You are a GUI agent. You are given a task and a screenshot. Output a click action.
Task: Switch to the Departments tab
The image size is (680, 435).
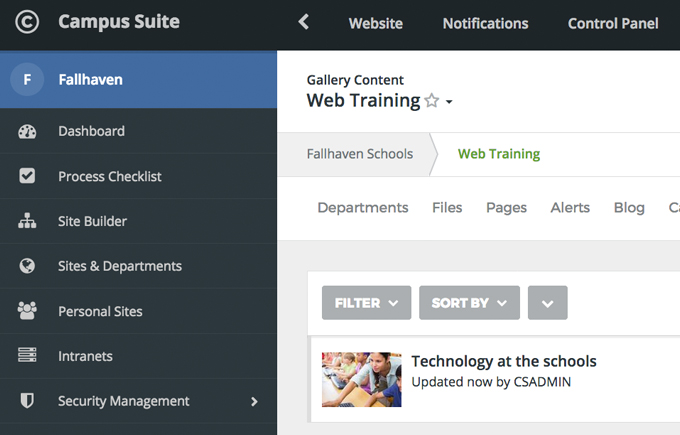[363, 208]
